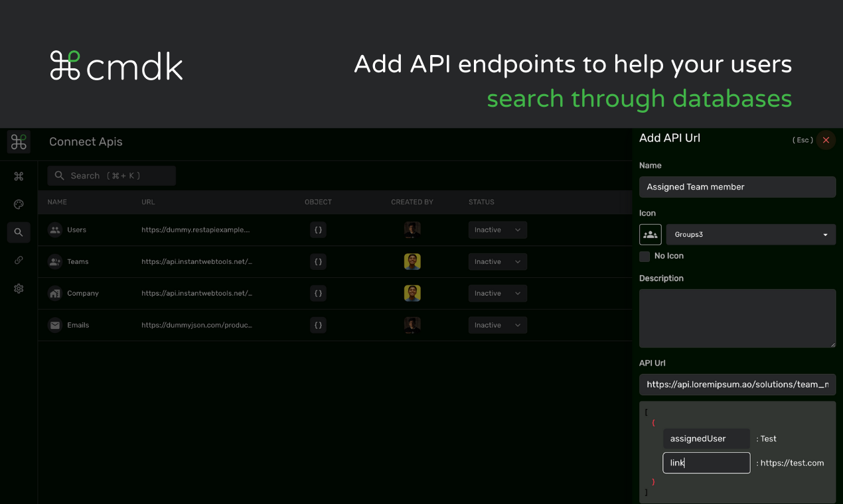Click the ( Esc ) shortcut label
This screenshot has width=843, height=504.
803,140
